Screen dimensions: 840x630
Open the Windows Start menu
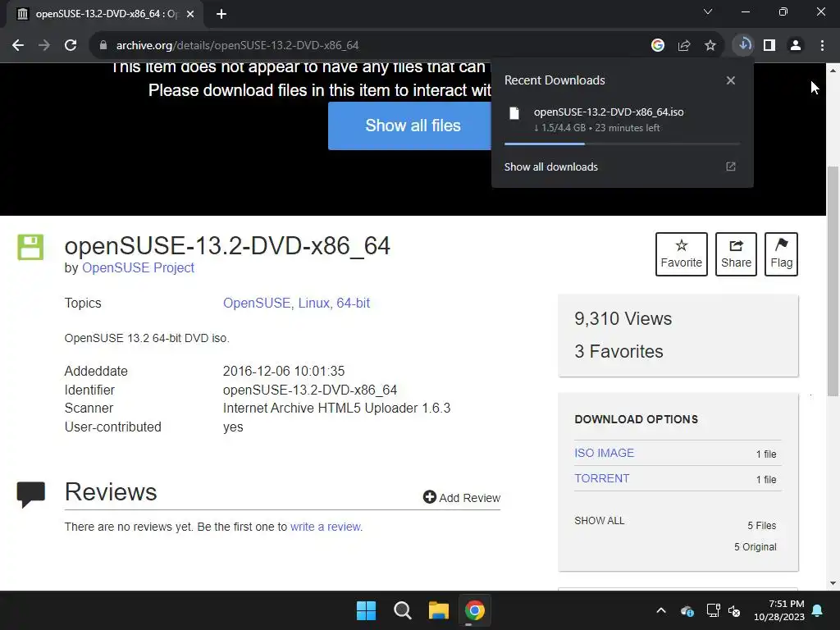click(367, 610)
